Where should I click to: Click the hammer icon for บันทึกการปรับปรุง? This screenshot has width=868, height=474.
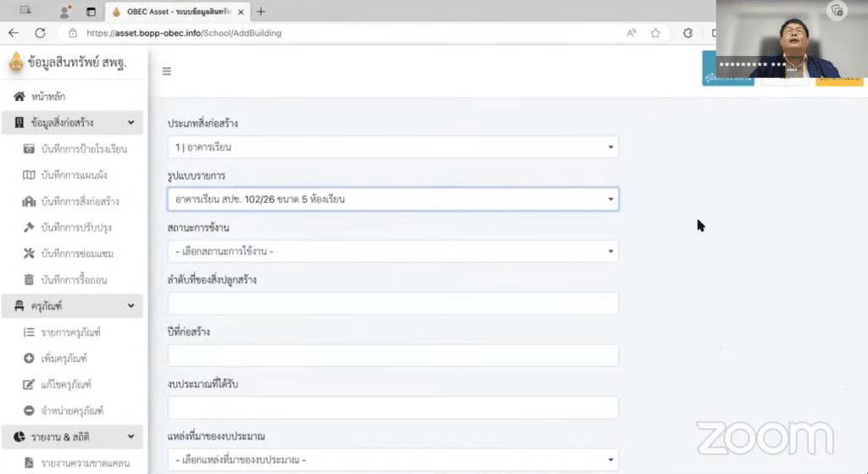(29, 227)
